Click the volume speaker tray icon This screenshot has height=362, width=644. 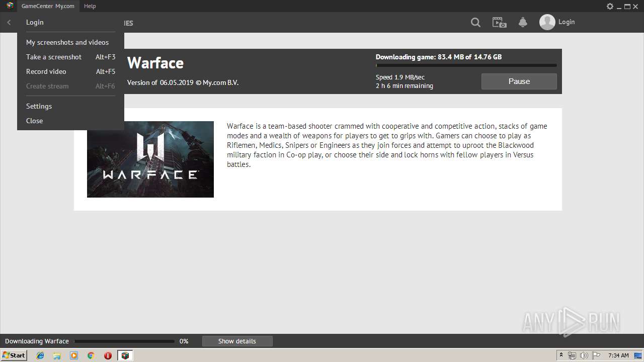click(584, 355)
